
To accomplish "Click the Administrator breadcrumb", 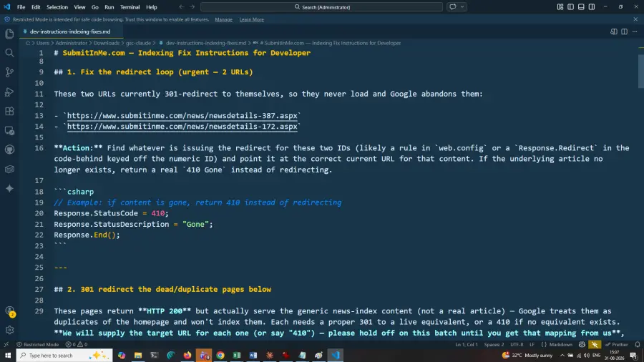I will 71,43.
